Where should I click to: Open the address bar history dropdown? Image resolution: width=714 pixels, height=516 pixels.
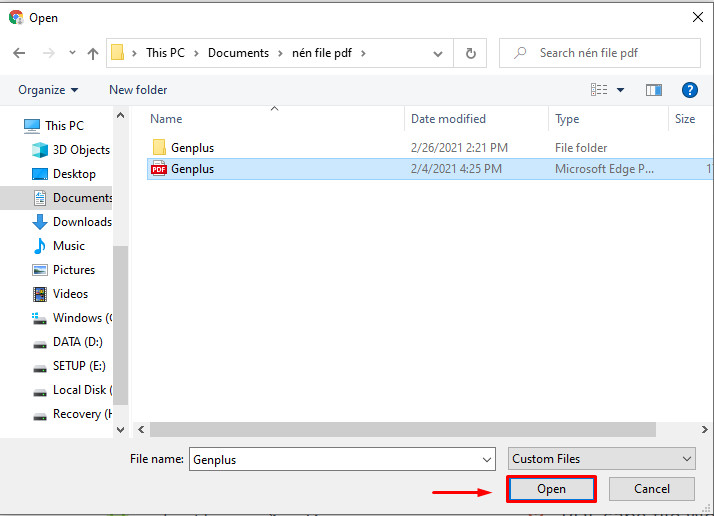pos(438,54)
